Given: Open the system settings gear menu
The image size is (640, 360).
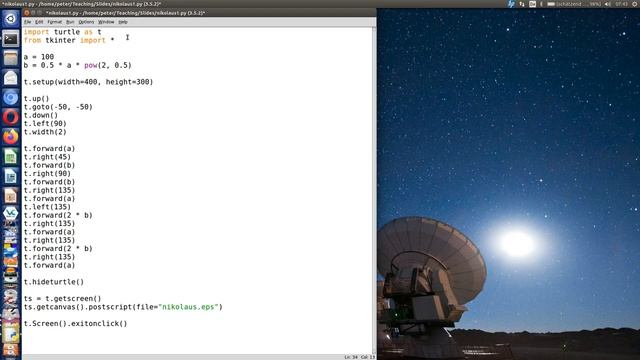Looking at the screenshot, I should 635,4.
